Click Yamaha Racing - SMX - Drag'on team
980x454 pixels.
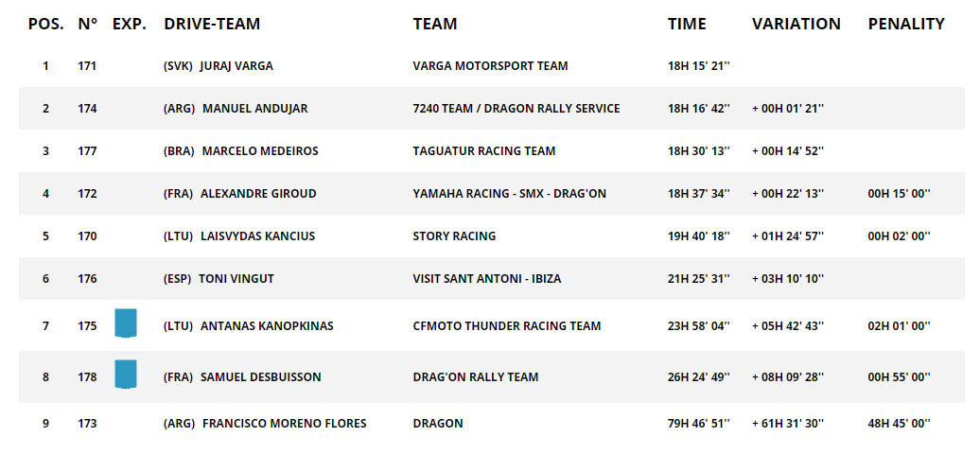tap(509, 194)
